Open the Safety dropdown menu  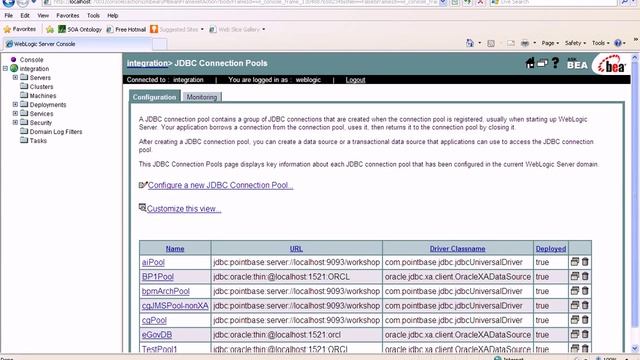[x=575, y=43]
